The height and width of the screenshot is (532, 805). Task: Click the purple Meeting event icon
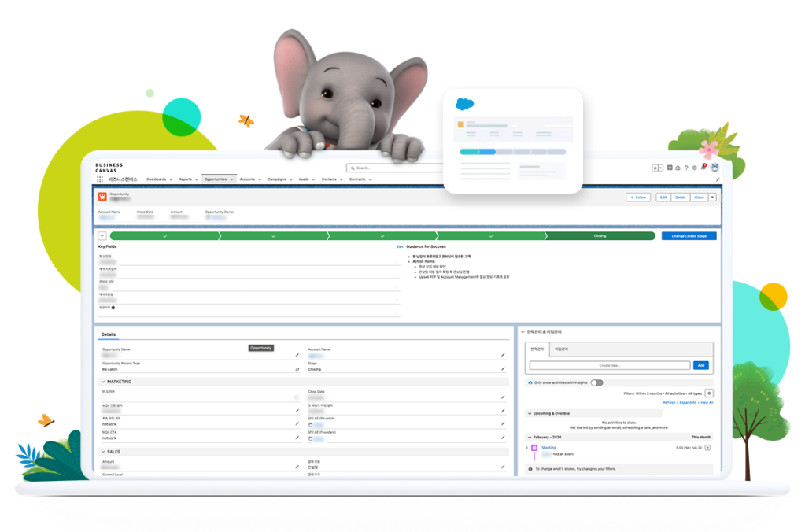(x=534, y=448)
